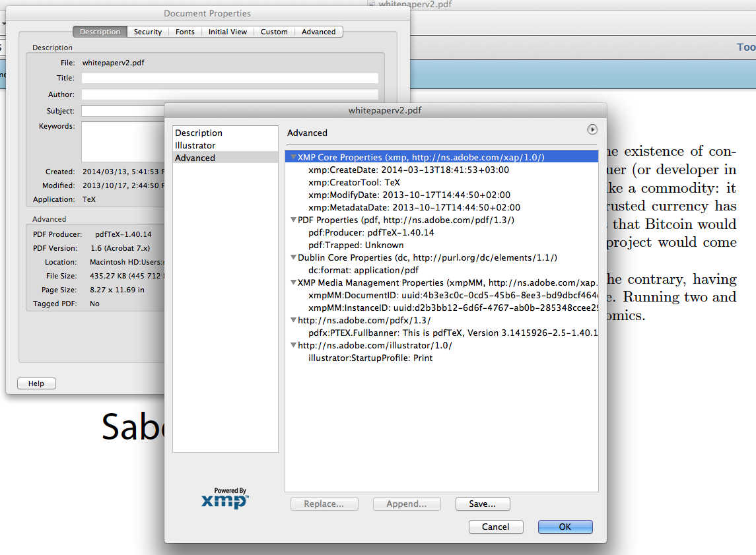The height and width of the screenshot is (555, 756).
Task: Click the PDF Version value 1.6 (Acrobat 7.x)
Action: (120, 248)
